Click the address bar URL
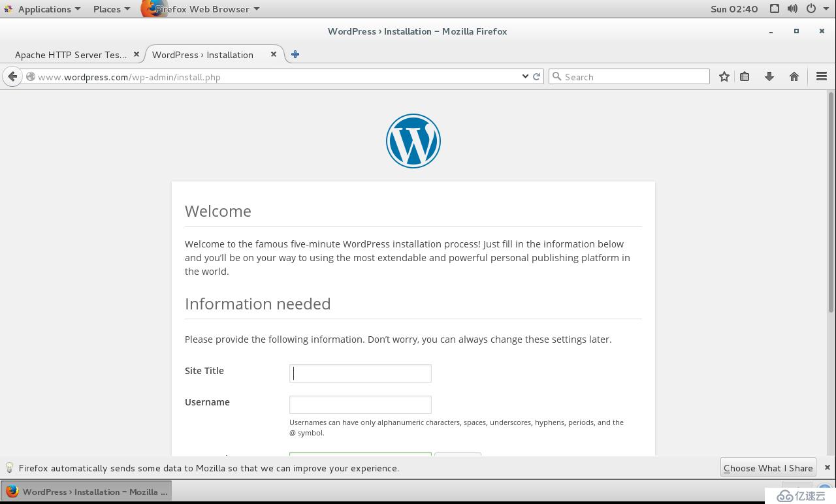Viewport: 836px width, 504px height. click(x=129, y=77)
